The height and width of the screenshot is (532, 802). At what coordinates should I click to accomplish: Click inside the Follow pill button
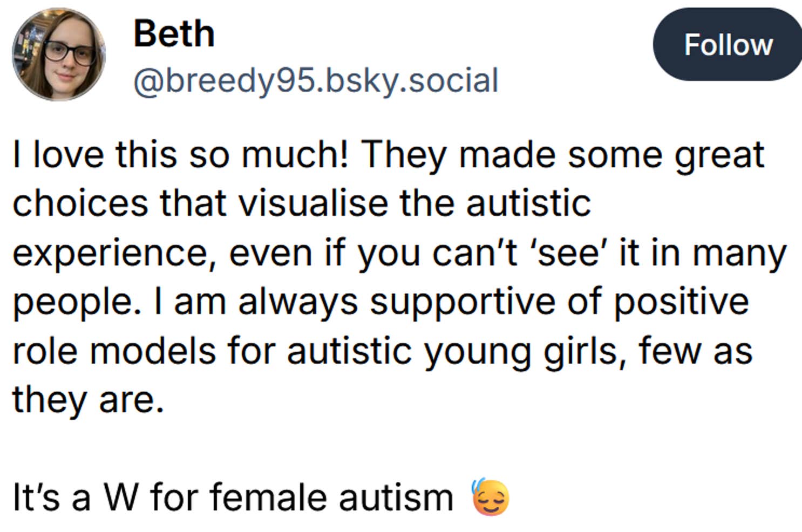pyautogui.click(x=728, y=45)
